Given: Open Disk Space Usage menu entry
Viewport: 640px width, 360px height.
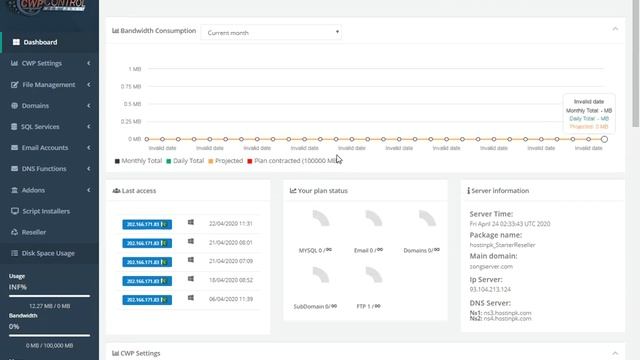Looking at the screenshot, I should click(x=49, y=253).
